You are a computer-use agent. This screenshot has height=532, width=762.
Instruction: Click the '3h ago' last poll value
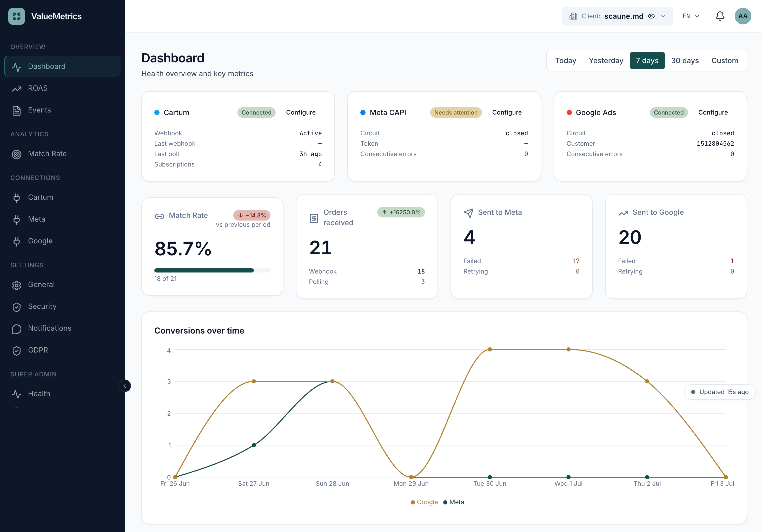coord(311,154)
